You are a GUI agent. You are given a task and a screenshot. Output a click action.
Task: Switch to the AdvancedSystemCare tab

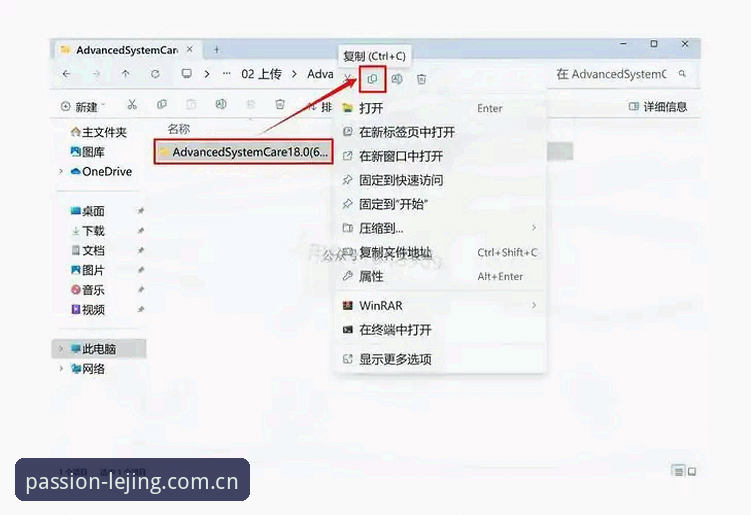pyautogui.click(x=126, y=50)
